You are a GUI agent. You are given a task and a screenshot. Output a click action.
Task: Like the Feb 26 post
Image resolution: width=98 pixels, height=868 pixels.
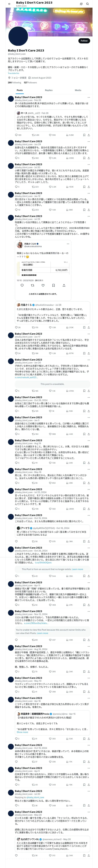pos(51,135)
